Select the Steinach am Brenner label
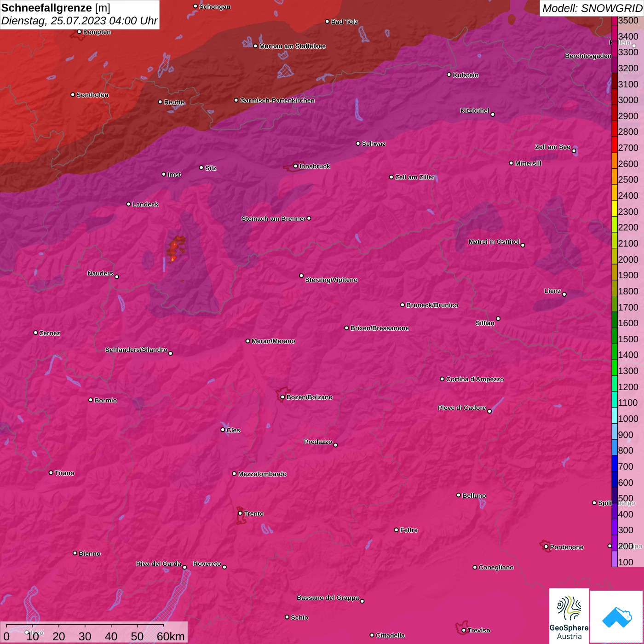 (273, 218)
